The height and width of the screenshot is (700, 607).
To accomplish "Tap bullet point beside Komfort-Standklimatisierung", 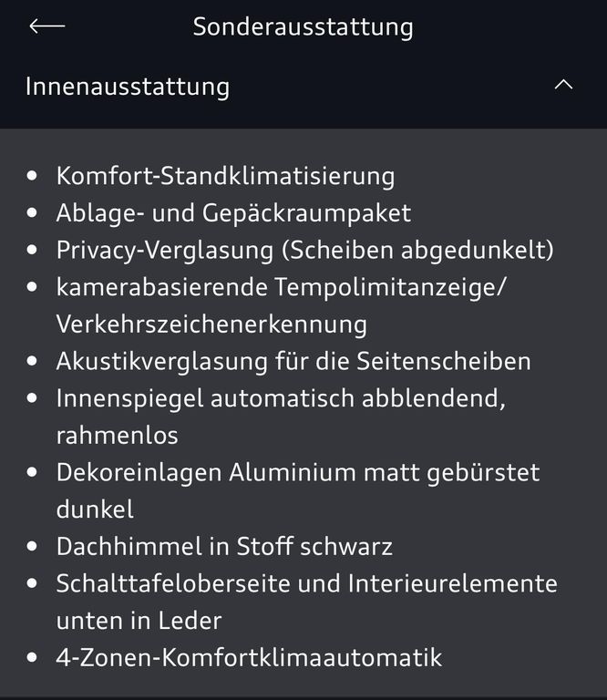I will click(32, 176).
